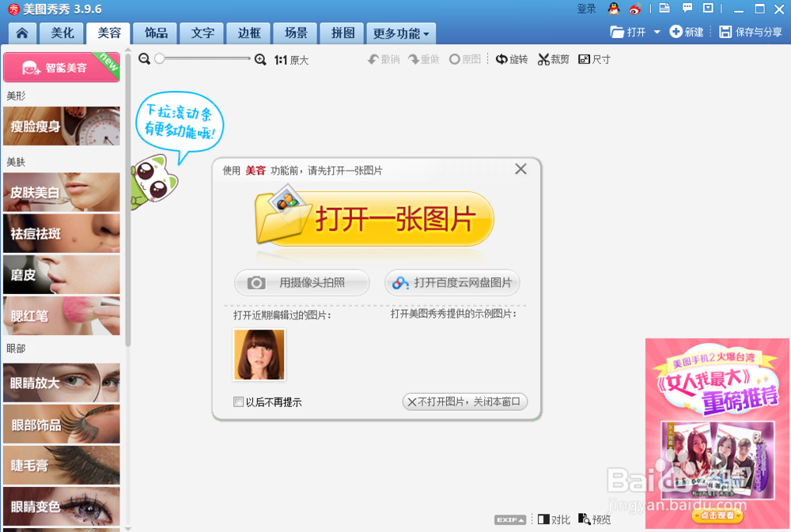Screen dimensions: 791x532
Task: Open the recently edited portrait thumbnail
Action: tap(259, 354)
